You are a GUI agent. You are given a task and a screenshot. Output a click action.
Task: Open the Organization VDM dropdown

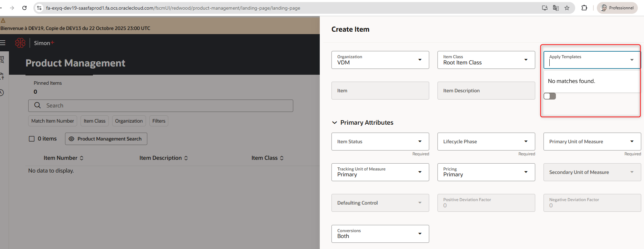[x=380, y=60]
